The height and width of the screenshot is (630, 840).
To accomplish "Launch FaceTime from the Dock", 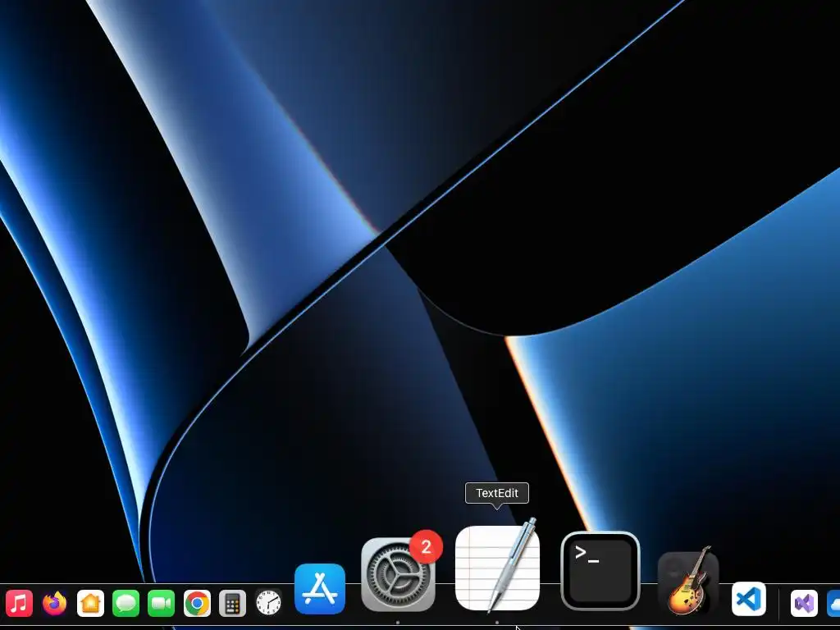I will point(162,603).
